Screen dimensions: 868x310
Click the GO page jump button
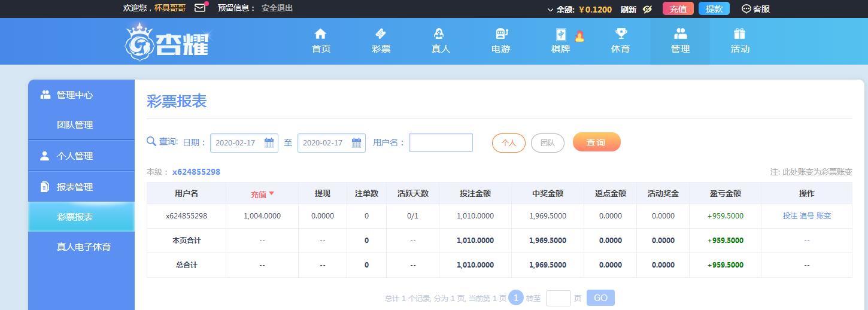(x=600, y=298)
